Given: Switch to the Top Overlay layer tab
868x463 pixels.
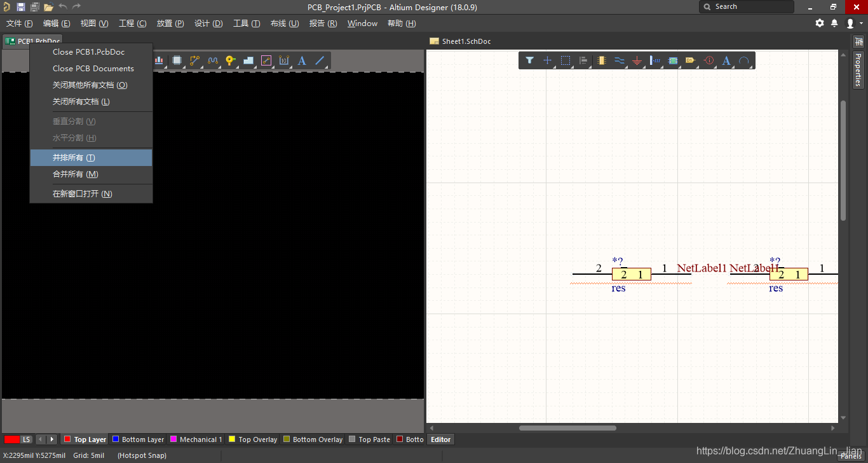Looking at the screenshot, I should (253, 439).
